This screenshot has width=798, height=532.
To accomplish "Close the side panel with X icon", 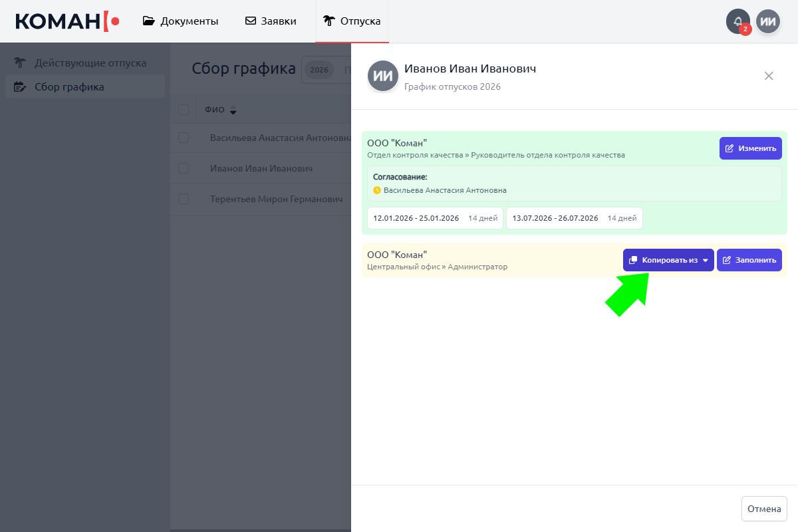I will pyautogui.click(x=769, y=76).
